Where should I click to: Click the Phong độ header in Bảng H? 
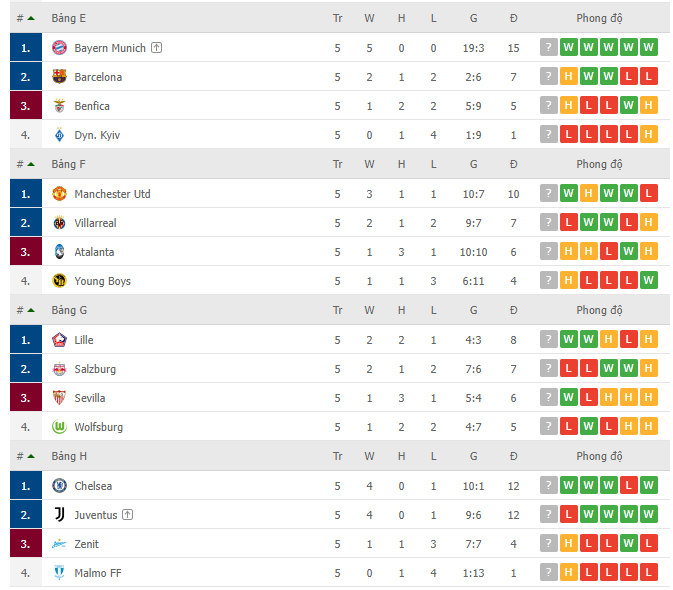point(599,456)
